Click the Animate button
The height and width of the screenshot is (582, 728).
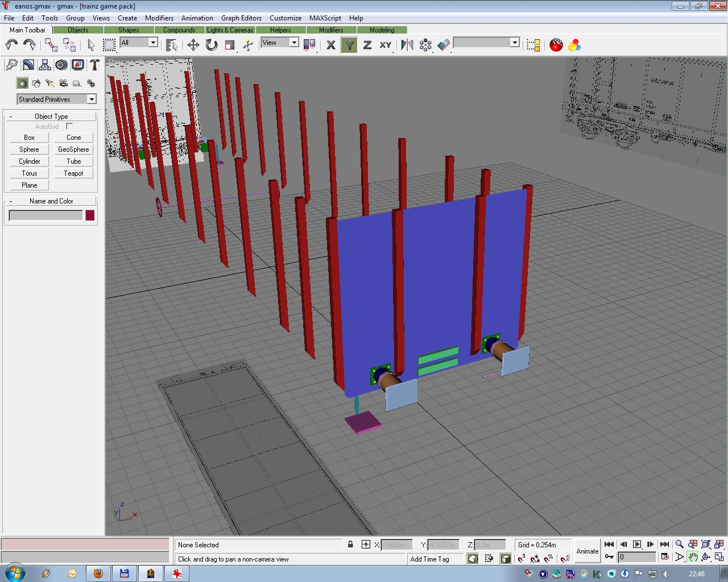pos(588,551)
